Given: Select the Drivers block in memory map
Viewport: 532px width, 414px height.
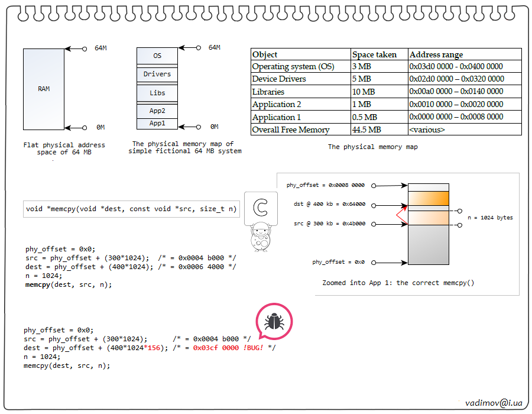Looking at the screenshot, I should click(x=157, y=75).
